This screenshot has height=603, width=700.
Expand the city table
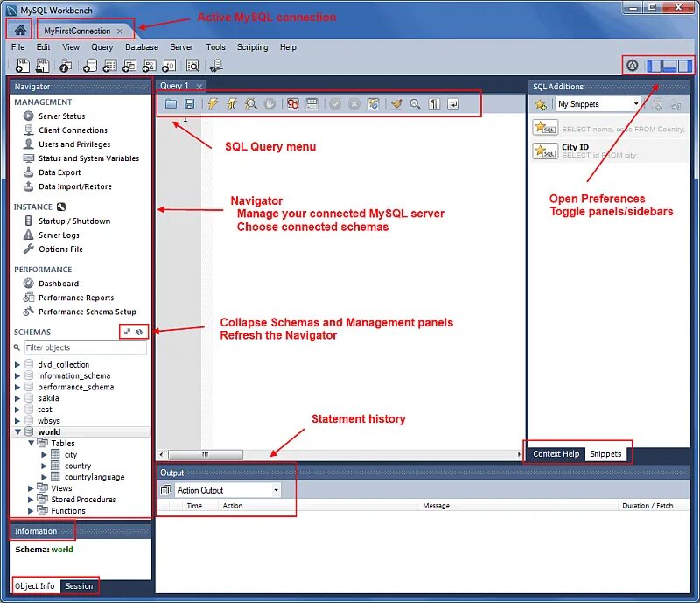point(45,455)
